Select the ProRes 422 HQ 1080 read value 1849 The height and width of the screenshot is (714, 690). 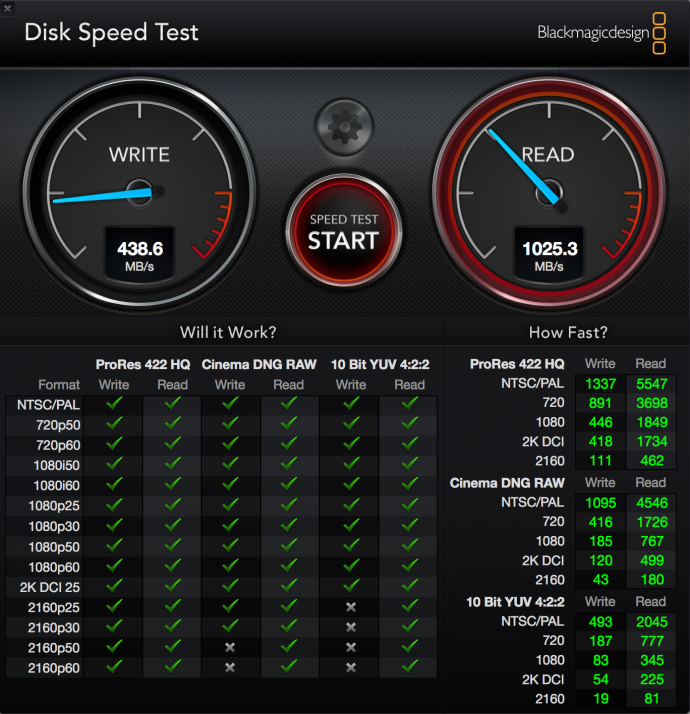(651, 422)
